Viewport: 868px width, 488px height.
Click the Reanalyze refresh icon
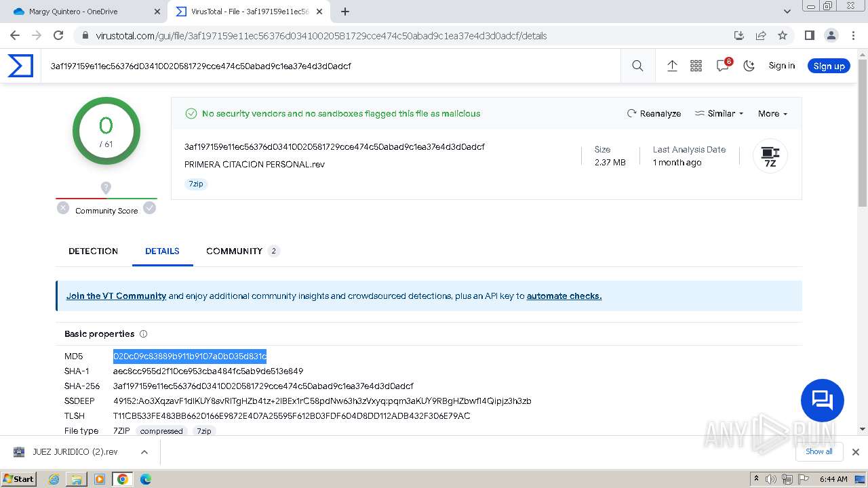(632, 113)
